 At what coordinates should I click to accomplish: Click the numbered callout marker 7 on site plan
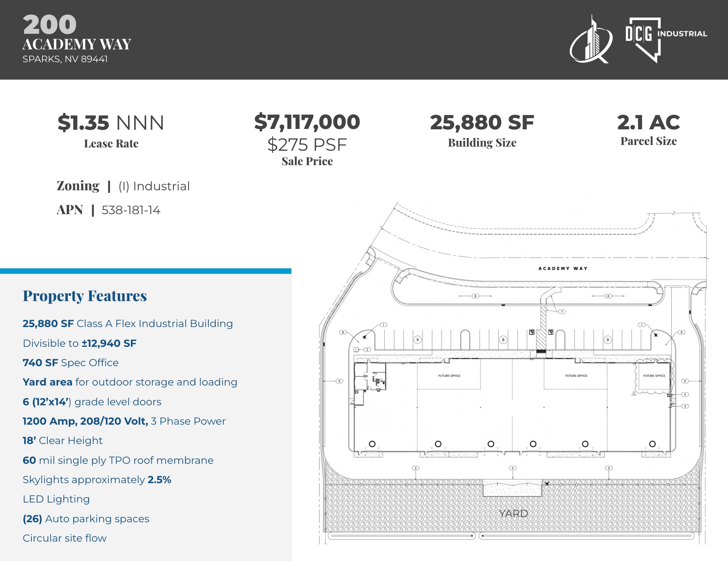point(561,312)
